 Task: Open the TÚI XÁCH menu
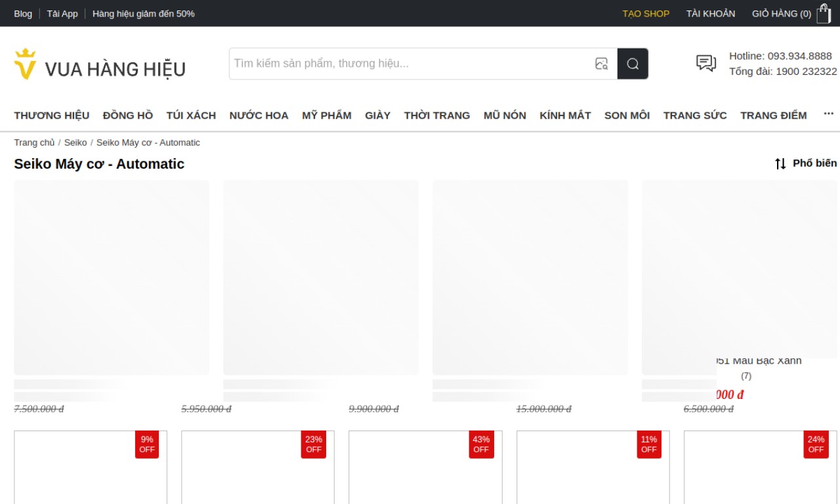[x=191, y=115]
